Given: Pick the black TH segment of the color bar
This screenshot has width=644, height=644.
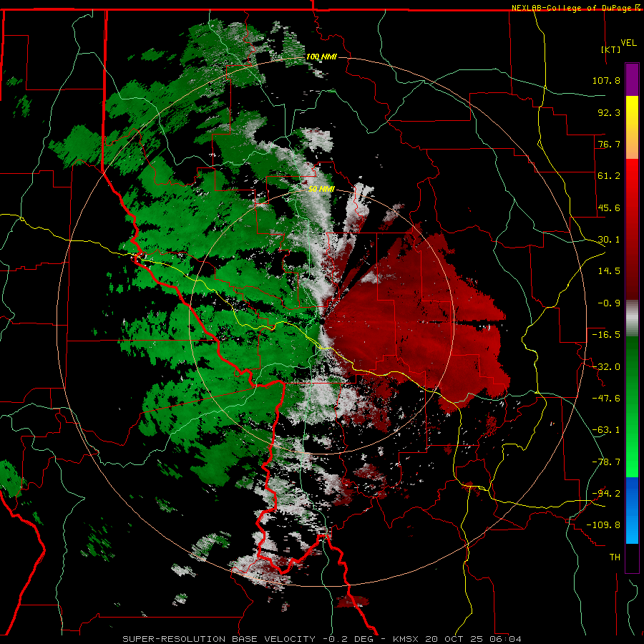Looking at the screenshot, I should [x=632, y=557].
